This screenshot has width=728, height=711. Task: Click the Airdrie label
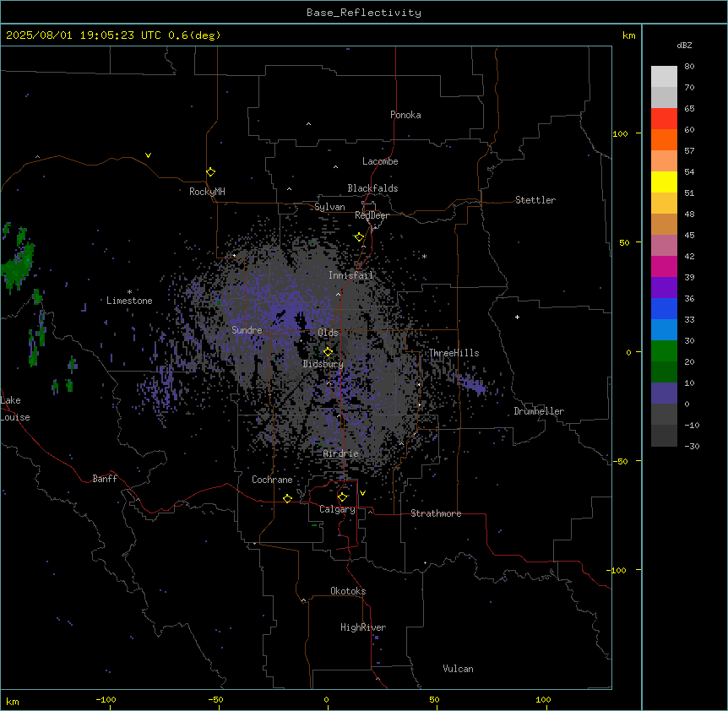[x=341, y=453]
